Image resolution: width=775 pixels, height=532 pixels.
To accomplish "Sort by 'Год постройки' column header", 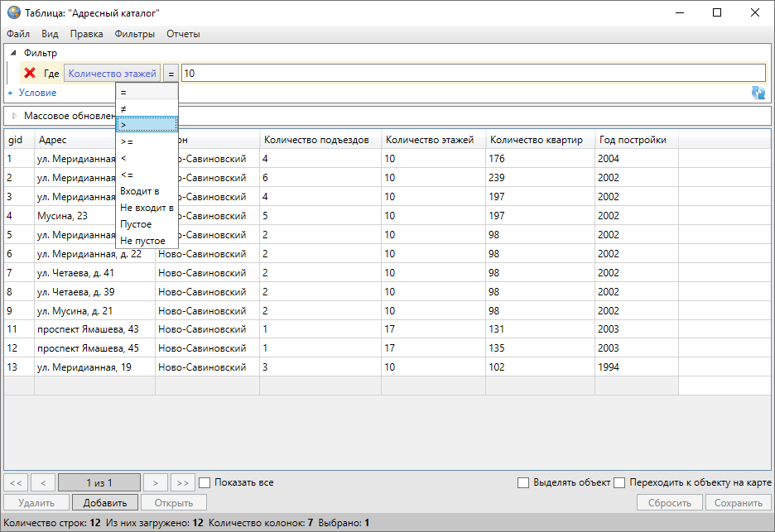I will (633, 140).
